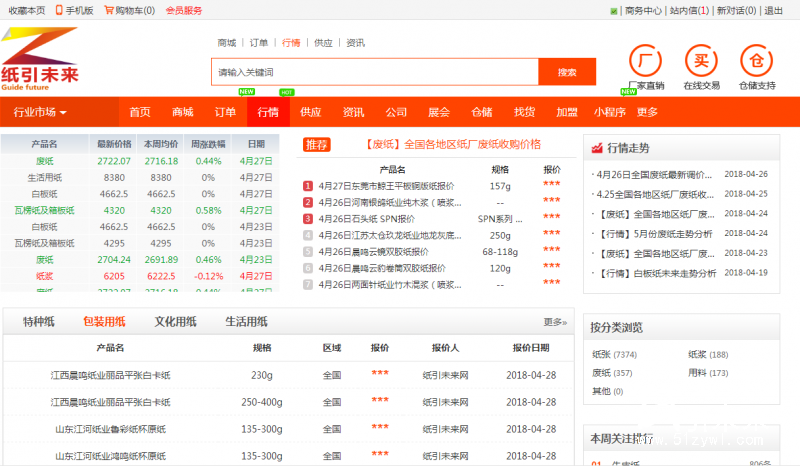
Task: Click the 行情走势 chart icon
Action: pos(597,148)
